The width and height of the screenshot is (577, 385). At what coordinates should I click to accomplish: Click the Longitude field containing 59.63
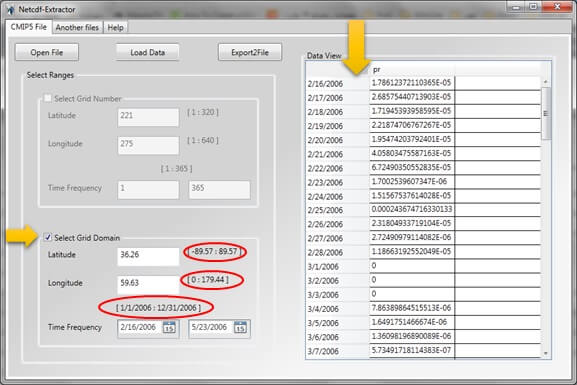coord(148,283)
